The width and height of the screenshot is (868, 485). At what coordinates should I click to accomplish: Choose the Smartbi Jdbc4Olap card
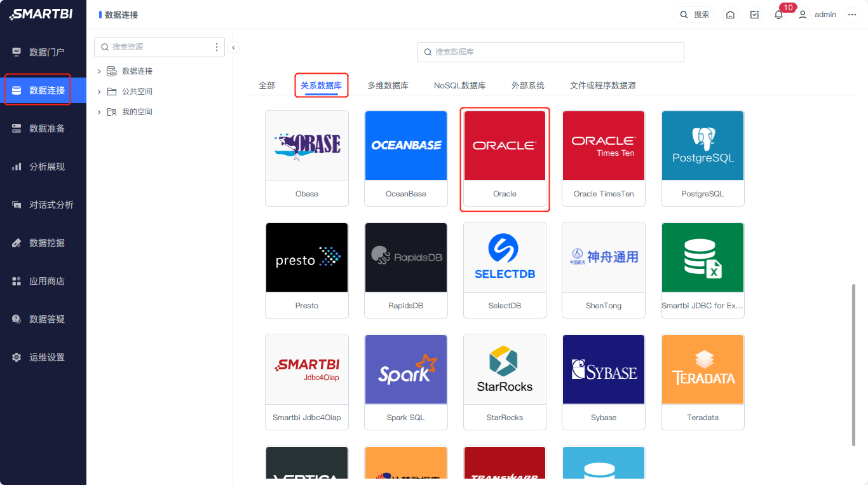coord(307,382)
